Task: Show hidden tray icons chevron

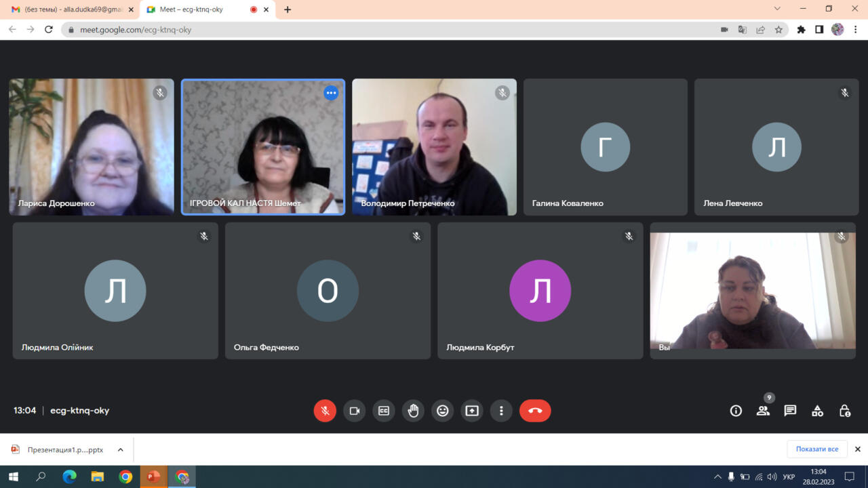Action: pos(717,476)
